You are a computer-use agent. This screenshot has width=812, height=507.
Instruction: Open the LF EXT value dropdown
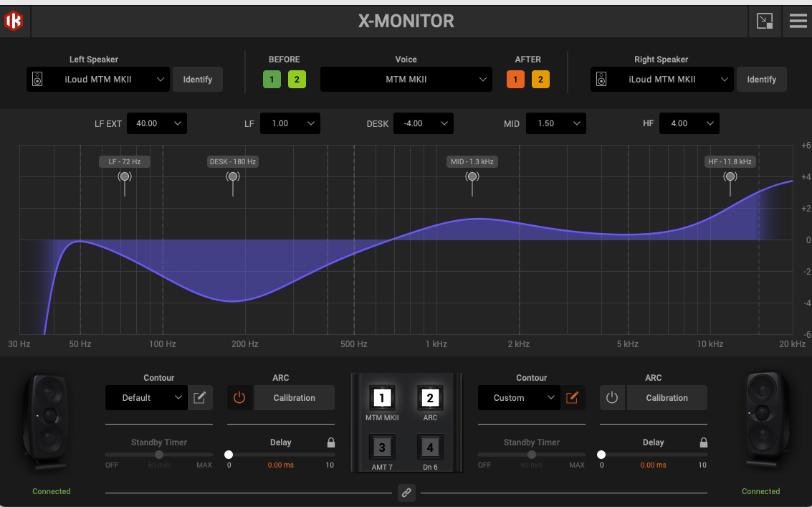tap(157, 123)
